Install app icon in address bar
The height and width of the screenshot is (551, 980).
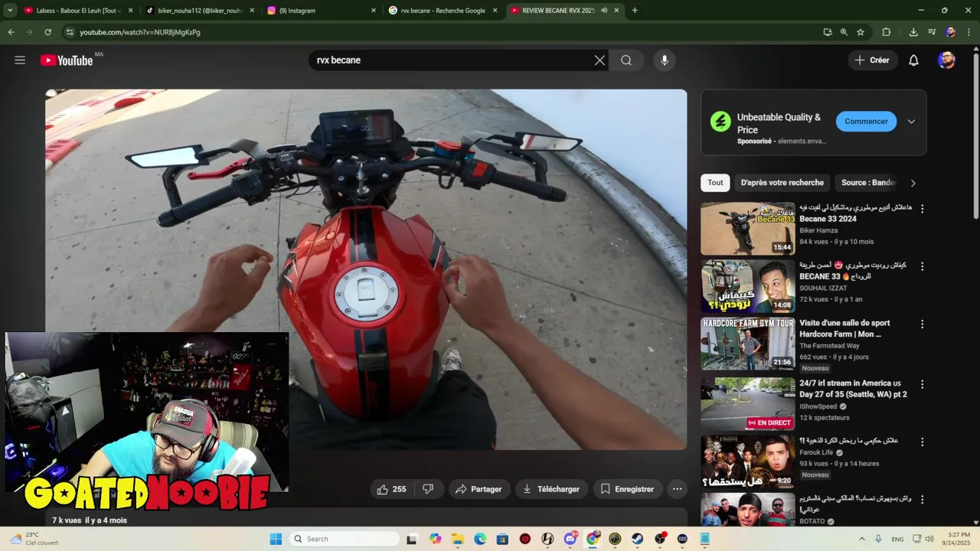click(827, 32)
